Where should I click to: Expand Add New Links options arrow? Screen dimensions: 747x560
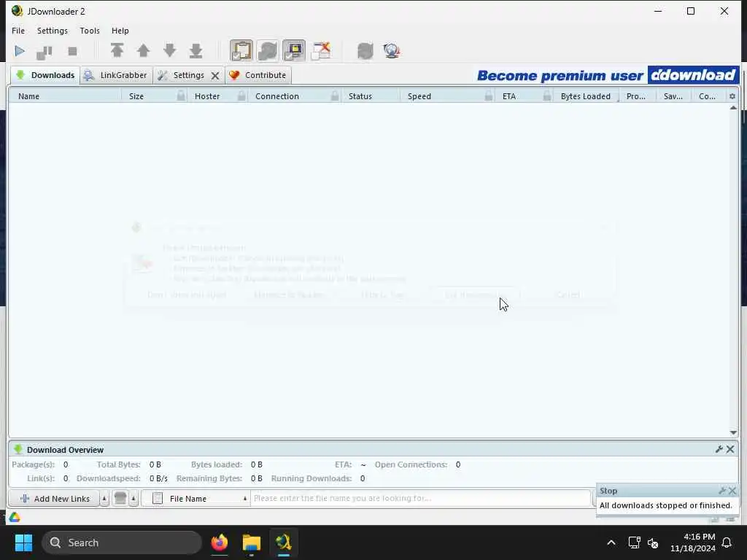tap(104, 499)
